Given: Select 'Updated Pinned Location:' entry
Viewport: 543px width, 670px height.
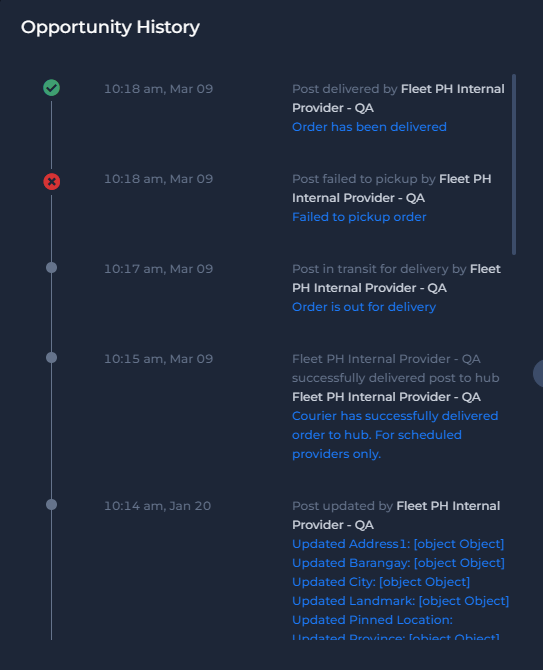Looking at the screenshot, I should (x=372, y=620).
